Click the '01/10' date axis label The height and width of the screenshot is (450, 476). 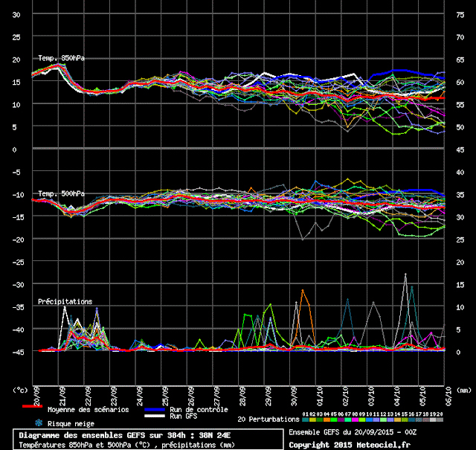tap(320, 396)
